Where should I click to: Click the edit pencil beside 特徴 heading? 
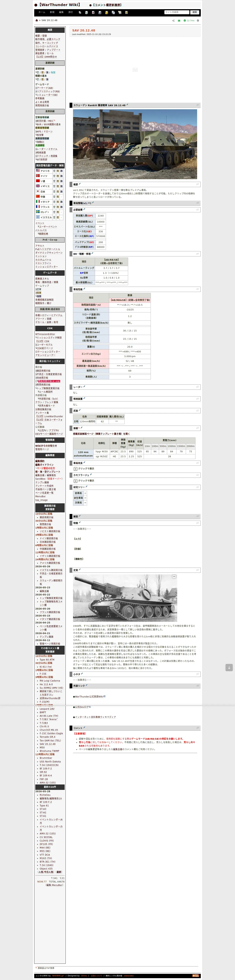click(80, 523)
